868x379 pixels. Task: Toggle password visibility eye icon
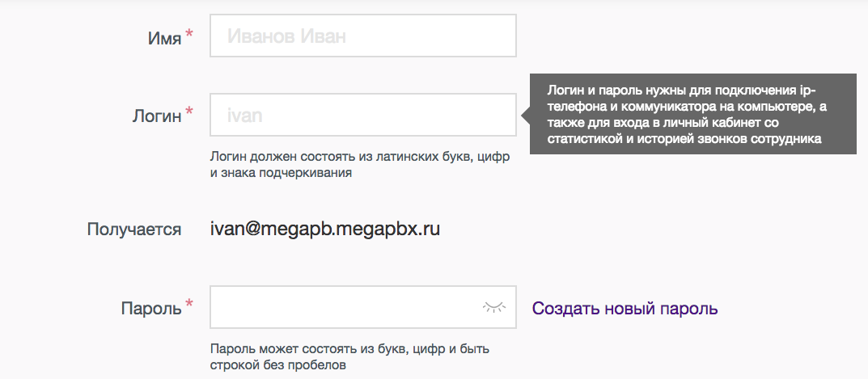coord(493,307)
